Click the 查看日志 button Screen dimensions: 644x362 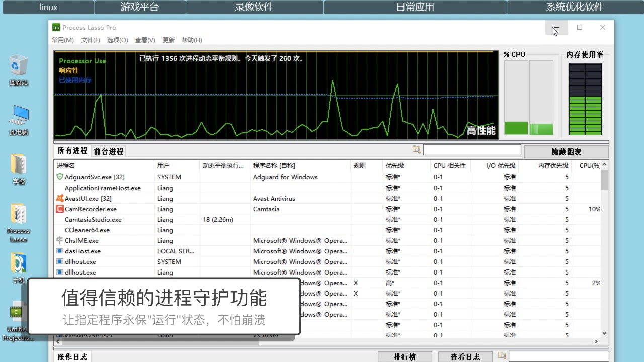(x=465, y=357)
